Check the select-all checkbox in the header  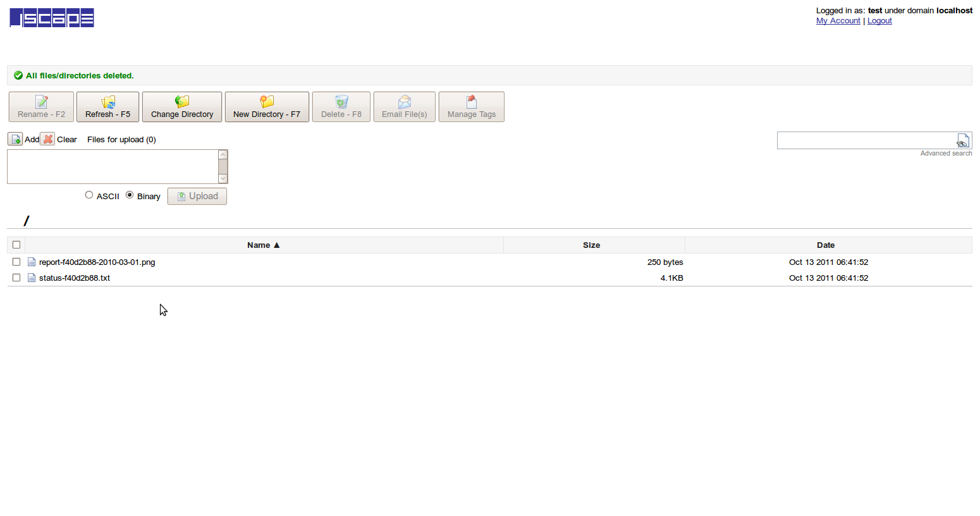pos(16,245)
